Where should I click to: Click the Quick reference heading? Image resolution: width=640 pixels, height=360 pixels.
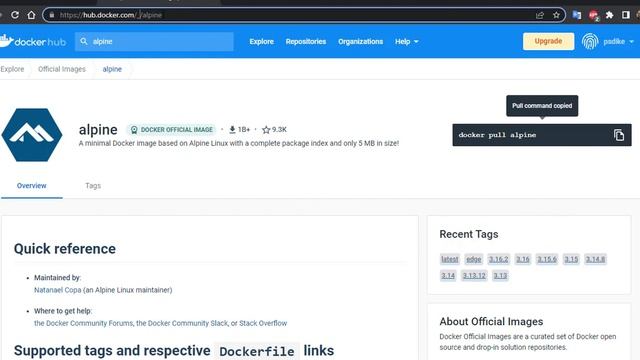[65, 249]
